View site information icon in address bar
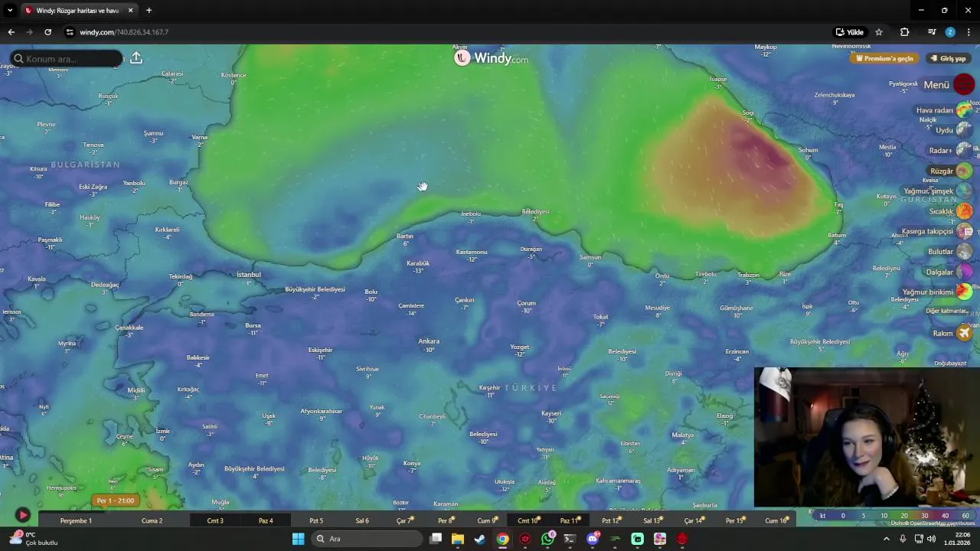The width and height of the screenshot is (980, 551). (70, 32)
